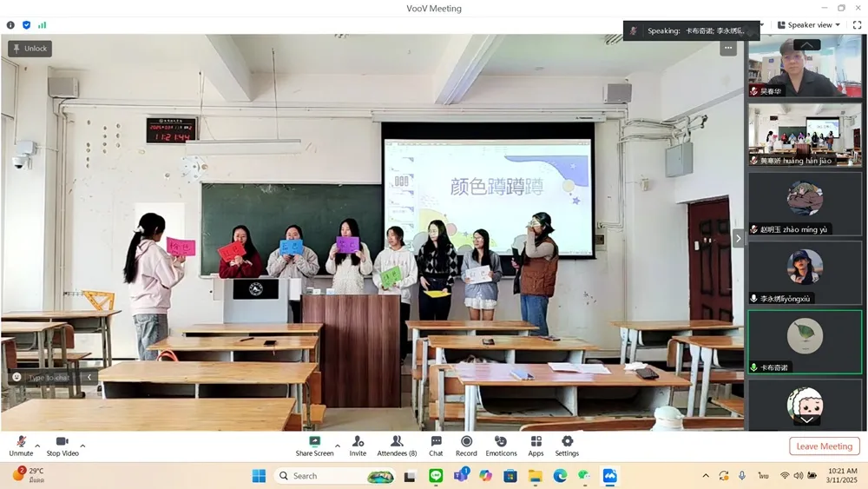Open VooV Meeting taskbar icon

coord(609,476)
